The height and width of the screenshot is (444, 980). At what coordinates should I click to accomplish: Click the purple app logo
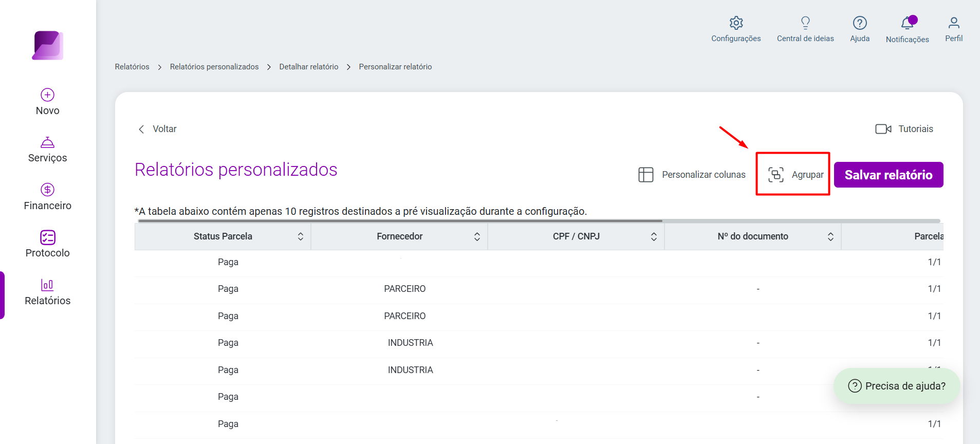pos(48,45)
